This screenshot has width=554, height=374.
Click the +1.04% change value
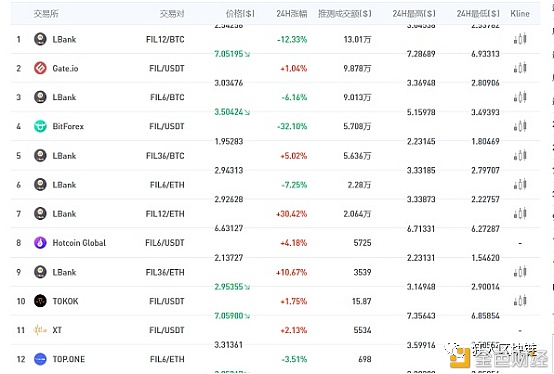click(x=294, y=68)
